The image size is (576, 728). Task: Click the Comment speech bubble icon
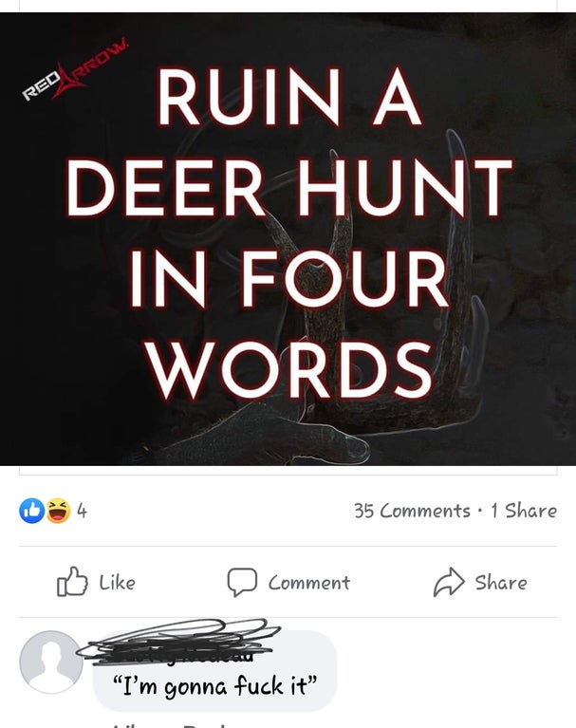coord(242,582)
